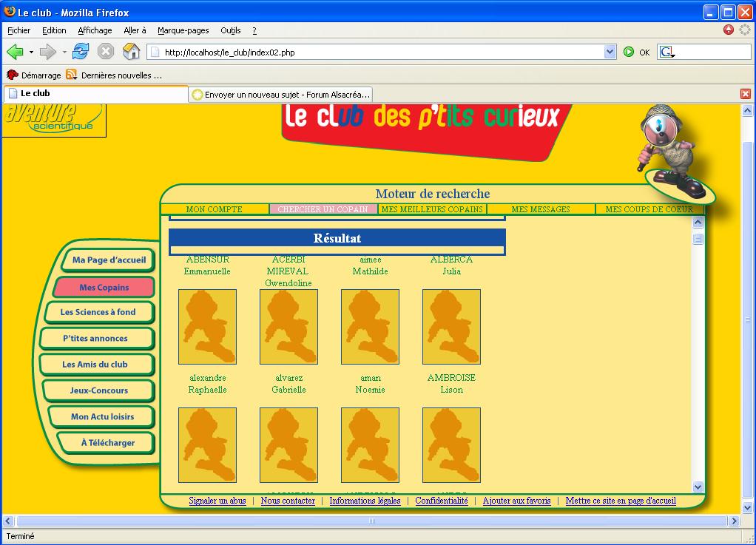
Task: Reload the page with the refresh icon
Action: [x=81, y=52]
